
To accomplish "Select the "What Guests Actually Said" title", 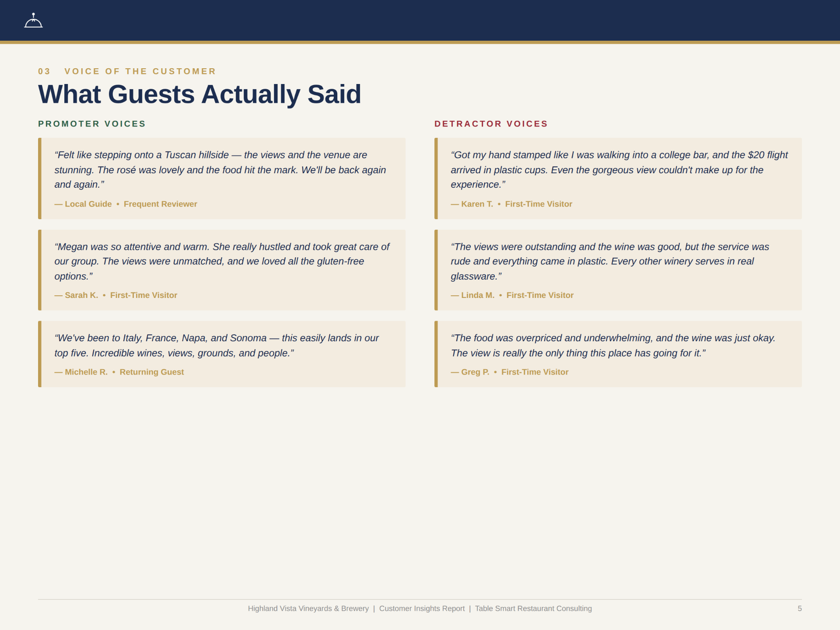I will [199, 94].
